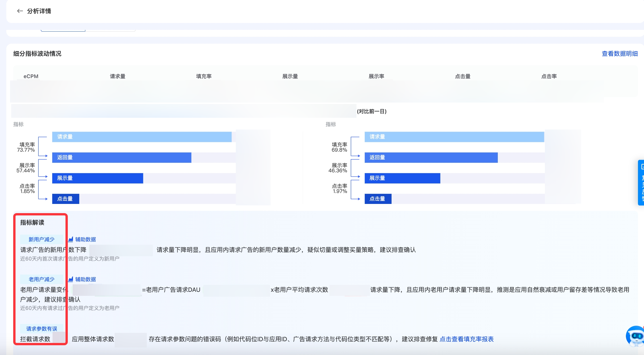Click the 新用户减少 tag
The width and height of the screenshot is (644, 355).
coord(41,240)
